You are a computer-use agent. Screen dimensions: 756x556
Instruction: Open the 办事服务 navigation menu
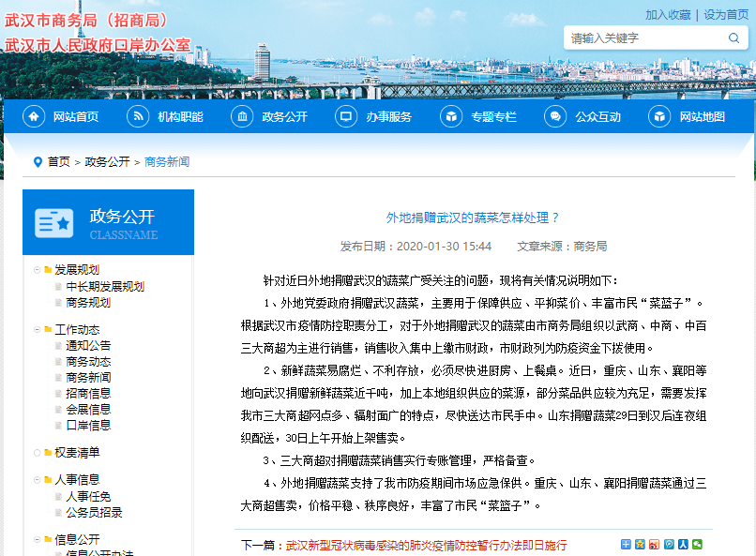tap(377, 116)
